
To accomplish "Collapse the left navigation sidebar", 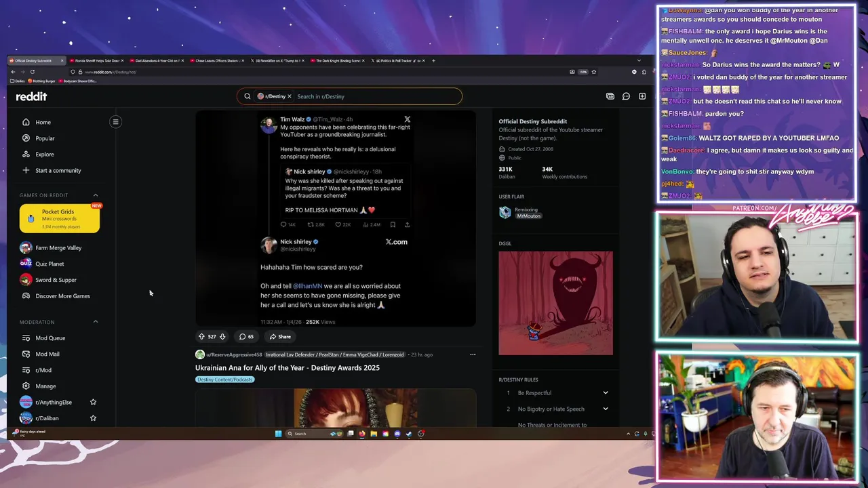I will point(115,122).
